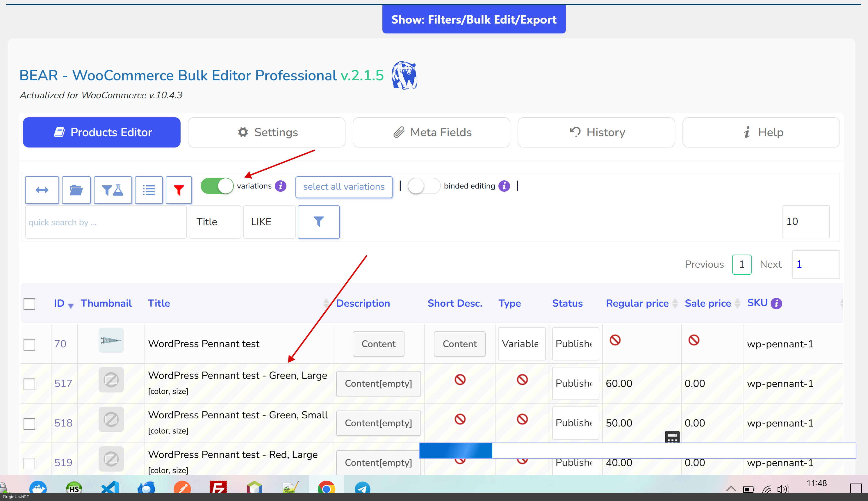This screenshot has height=501, width=868.
Task: Click info icon next to SKU header
Action: tap(776, 303)
